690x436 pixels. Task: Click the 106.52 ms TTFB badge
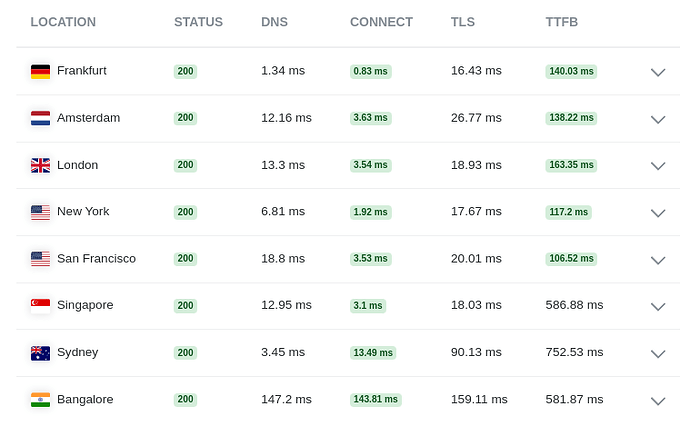point(571,259)
